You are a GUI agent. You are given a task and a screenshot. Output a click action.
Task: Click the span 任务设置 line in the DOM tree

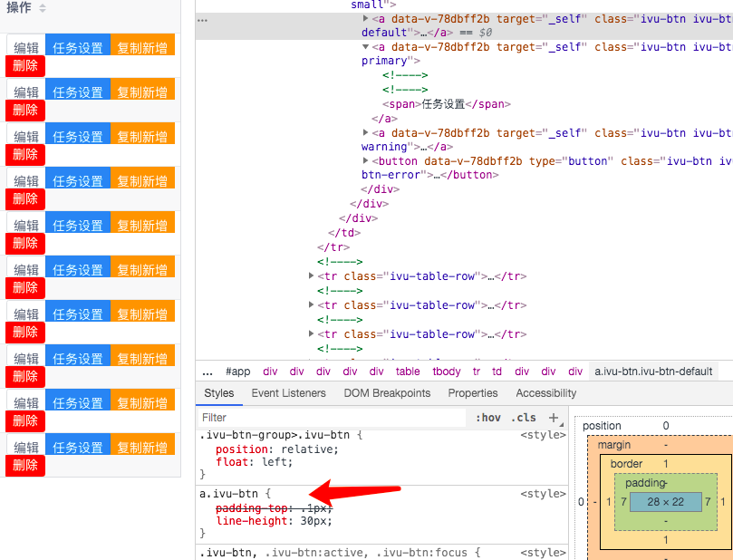pyautogui.click(x=447, y=104)
